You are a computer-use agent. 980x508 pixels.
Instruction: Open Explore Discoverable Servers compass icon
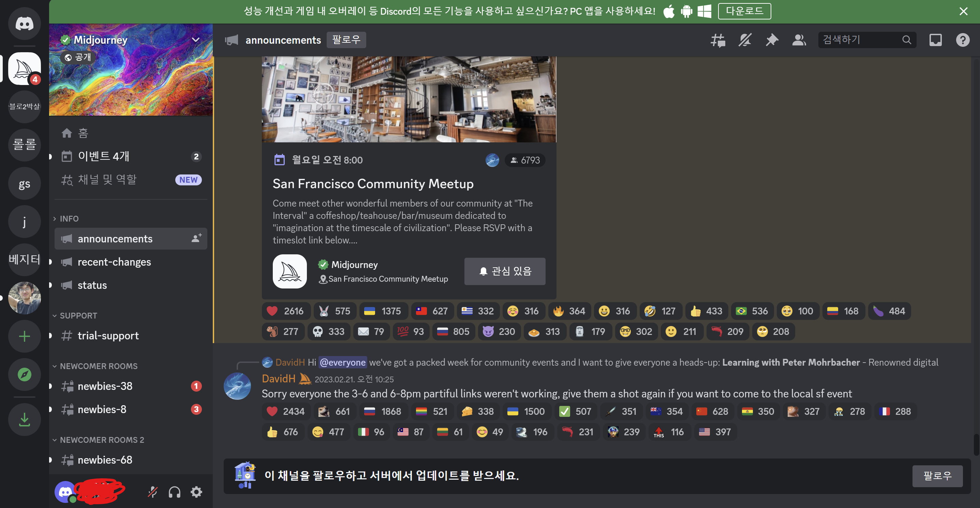point(24,374)
